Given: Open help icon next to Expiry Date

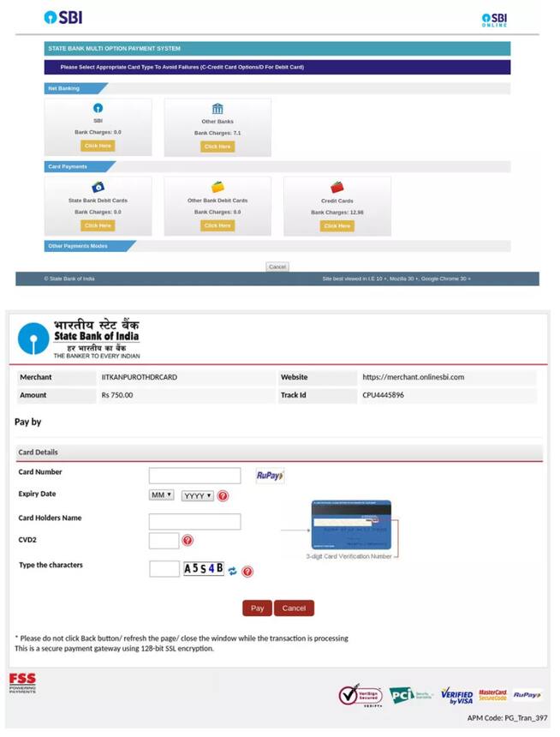Looking at the screenshot, I should coord(223,496).
